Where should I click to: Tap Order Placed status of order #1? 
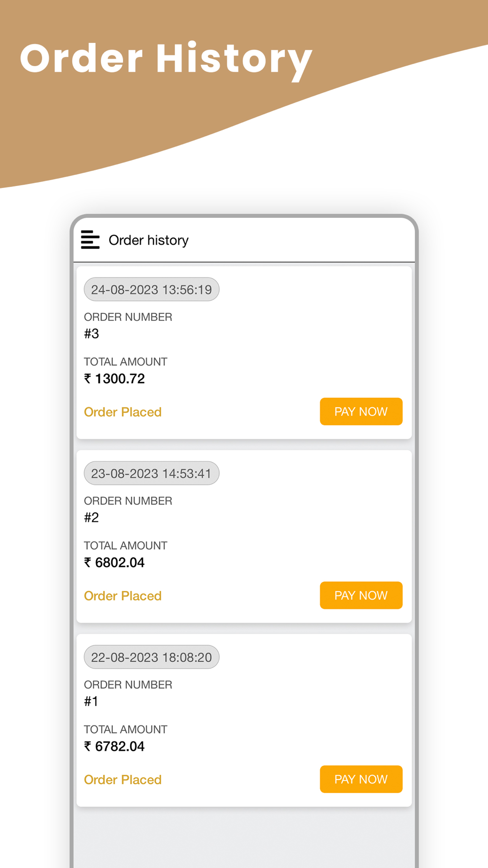click(x=122, y=780)
